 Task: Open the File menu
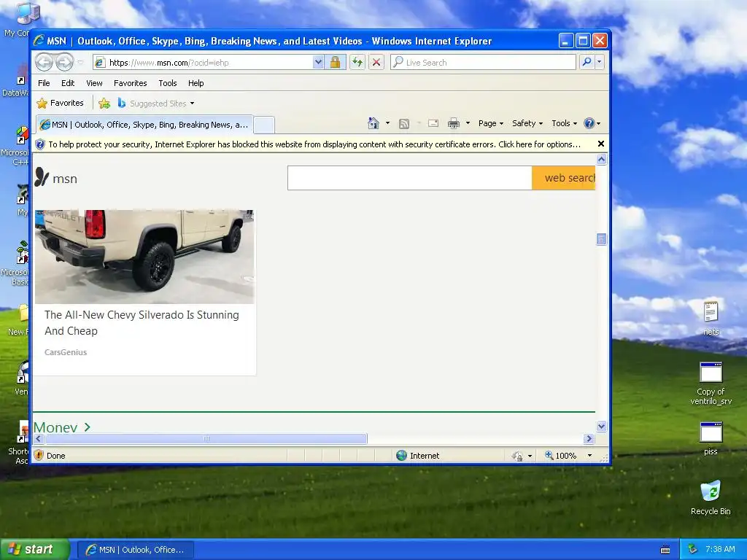[x=44, y=83]
